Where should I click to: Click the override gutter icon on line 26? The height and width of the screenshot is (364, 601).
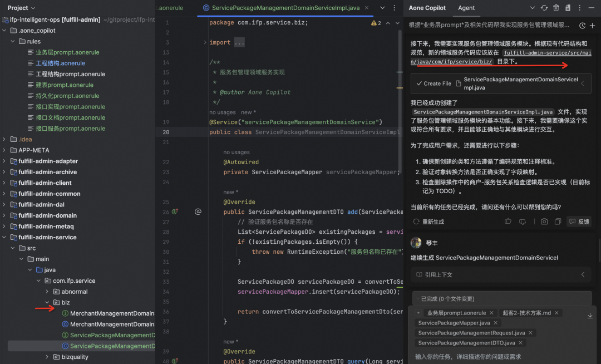pos(175,211)
